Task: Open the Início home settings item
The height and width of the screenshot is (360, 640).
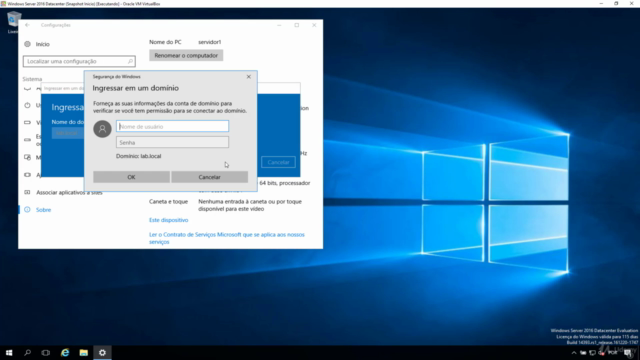Action: pyautogui.click(x=42, y=44)
